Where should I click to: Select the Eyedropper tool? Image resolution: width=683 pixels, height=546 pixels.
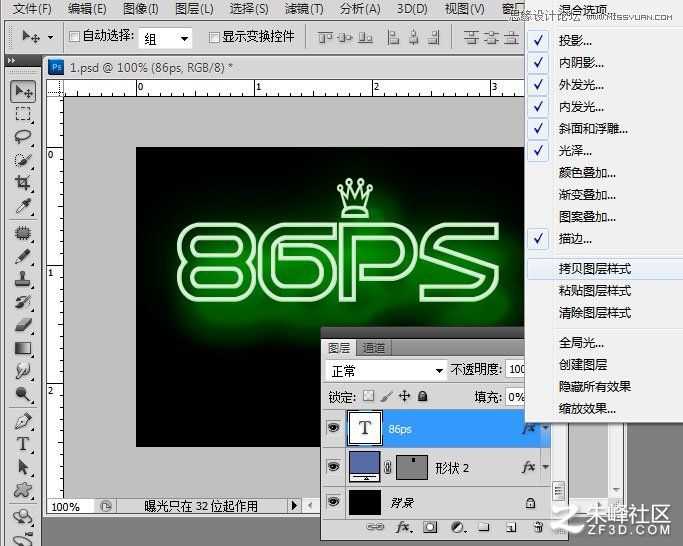(x=23, y=206)
